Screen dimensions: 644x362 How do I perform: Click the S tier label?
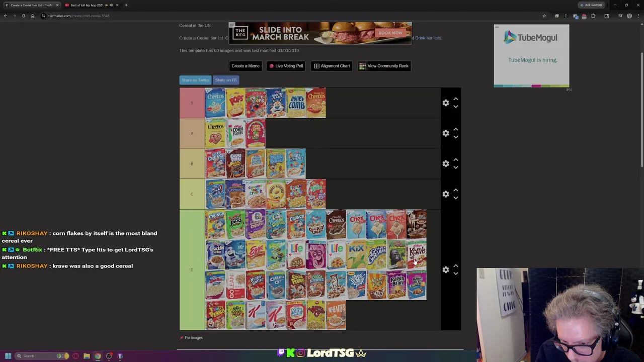click(x=192, y=103)
